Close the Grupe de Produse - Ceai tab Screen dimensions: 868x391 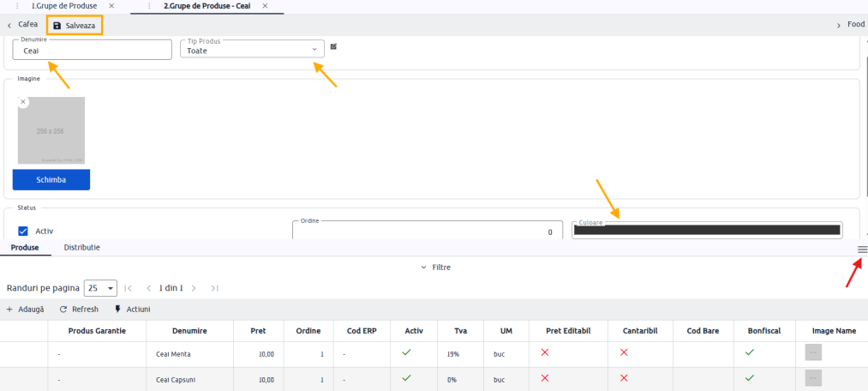tap(267, 6)
